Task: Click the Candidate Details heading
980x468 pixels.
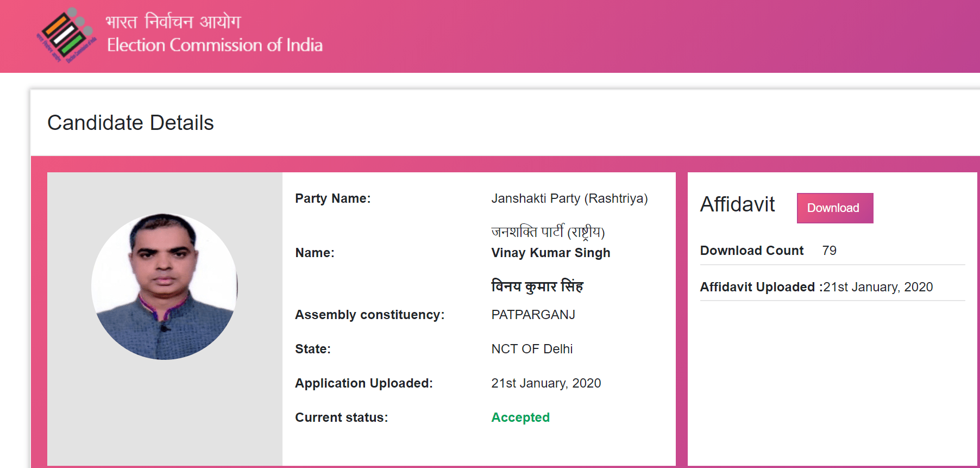Action: tap(130, 123)
